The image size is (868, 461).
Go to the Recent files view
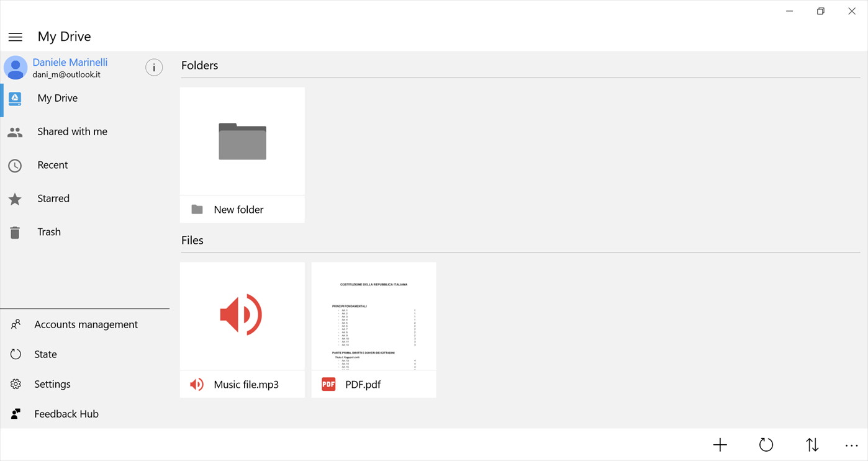click(53, 165)
